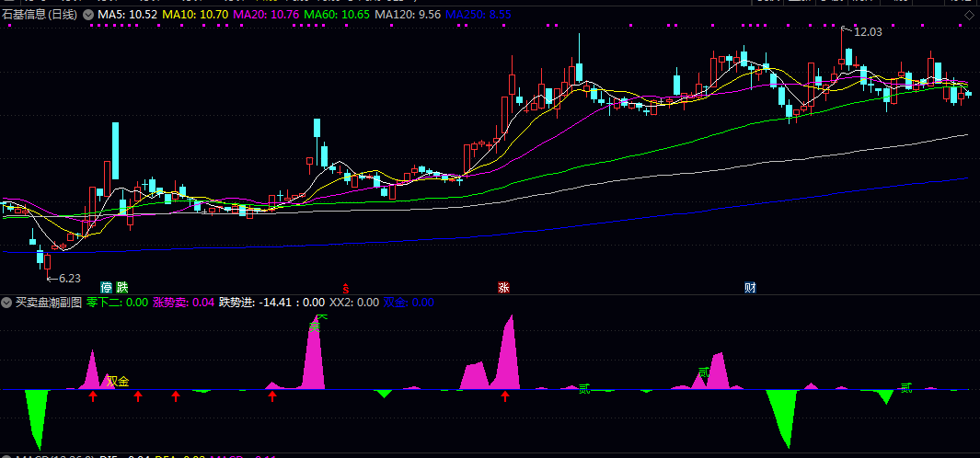Expand the 买卖盘潮副图 indicator dropdown arrow

click(x=6, y=303)
